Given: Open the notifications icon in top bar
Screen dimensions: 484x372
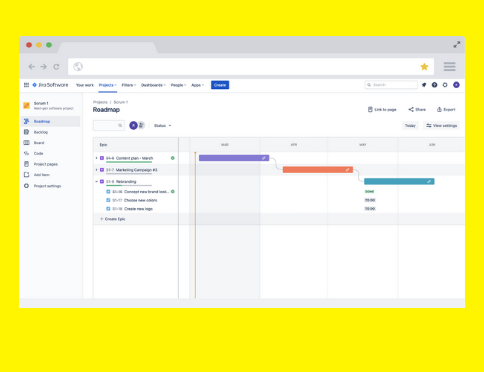Looking at the screenshot, I should point(424,85).
